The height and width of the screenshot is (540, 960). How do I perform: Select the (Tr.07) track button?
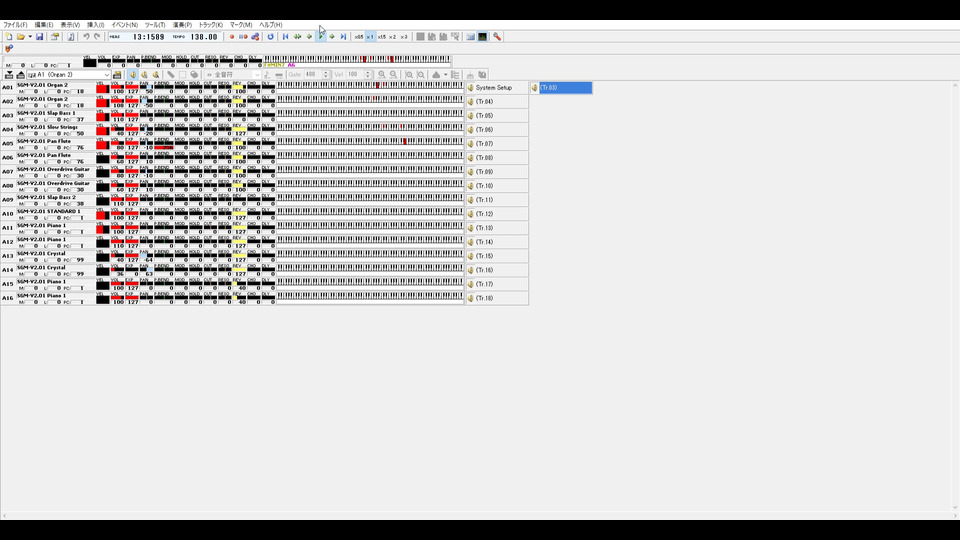point(497,144)
